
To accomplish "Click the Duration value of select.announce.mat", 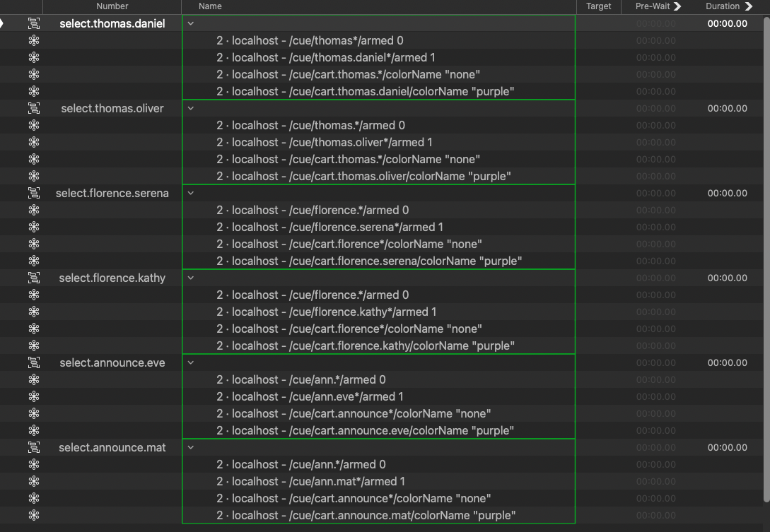I will (727, 447).
